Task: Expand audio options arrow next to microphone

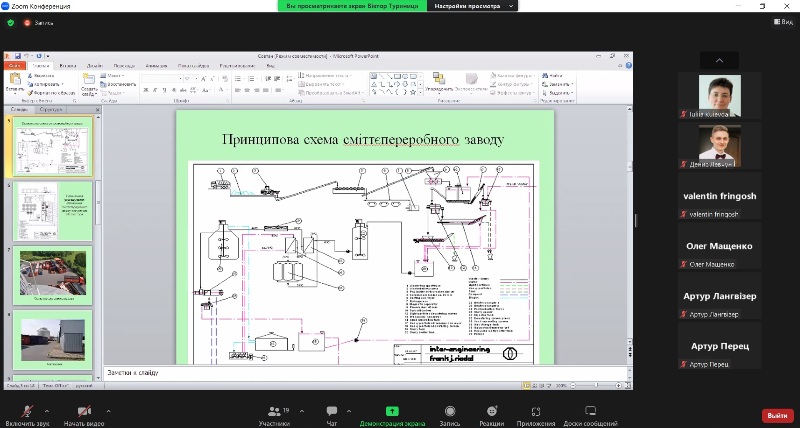Action: pos(46,410)
